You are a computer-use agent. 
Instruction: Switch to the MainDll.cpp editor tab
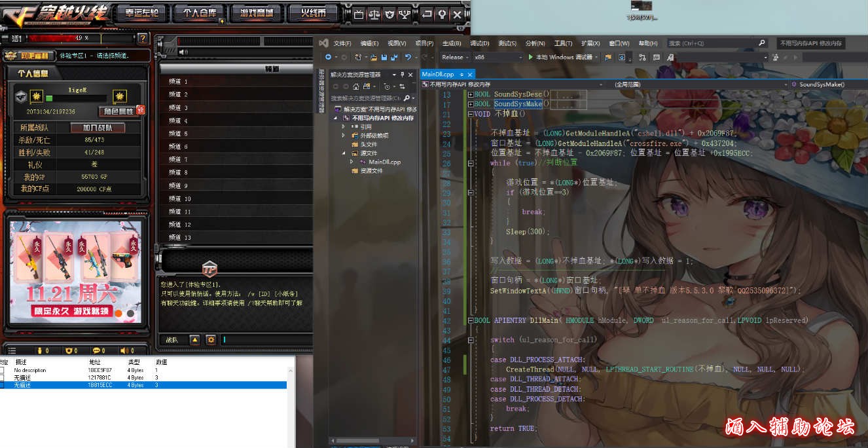pyautogui.click(x=438, y=75)
